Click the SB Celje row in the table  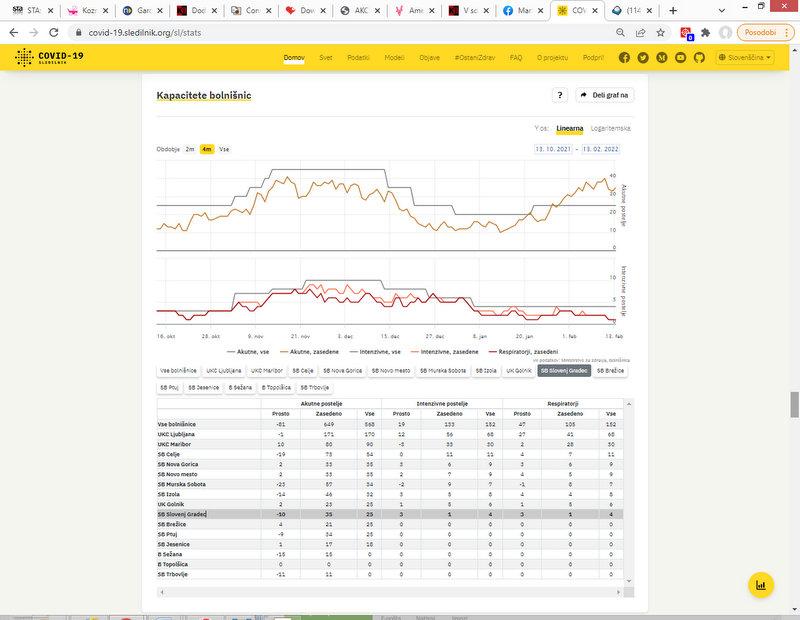(x=174, y=453)
